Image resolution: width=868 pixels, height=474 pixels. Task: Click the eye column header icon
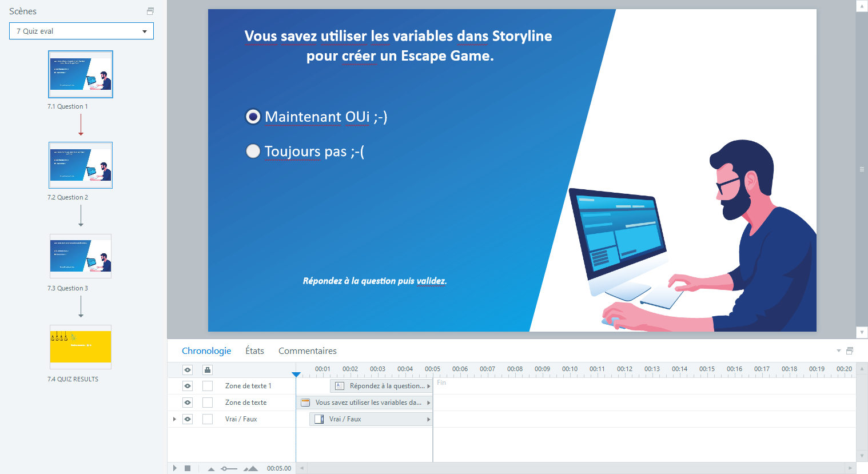(x=187, y=370)
